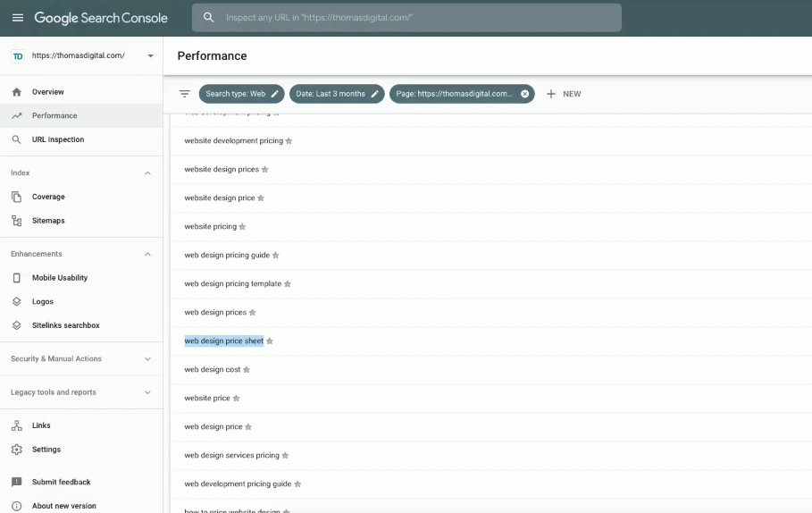Open the hamburger main menu

pyautogui.click(x=18, y=18)
